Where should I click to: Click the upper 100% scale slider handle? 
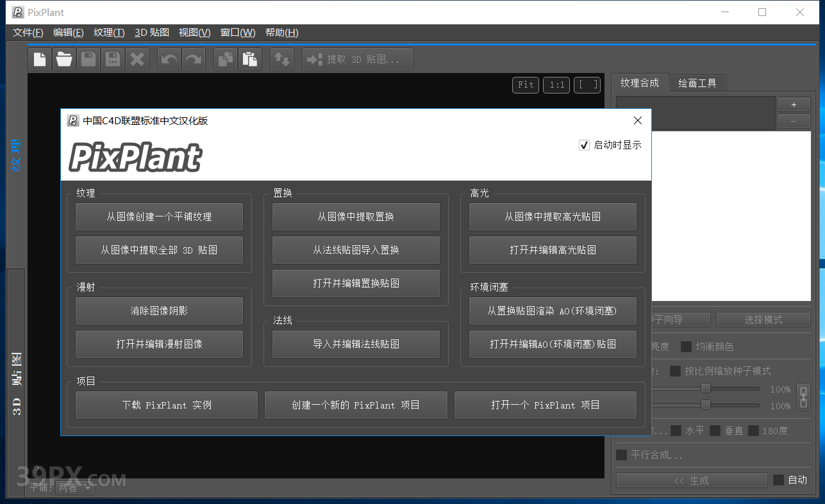pyautogui.click(x=706, y=388)
